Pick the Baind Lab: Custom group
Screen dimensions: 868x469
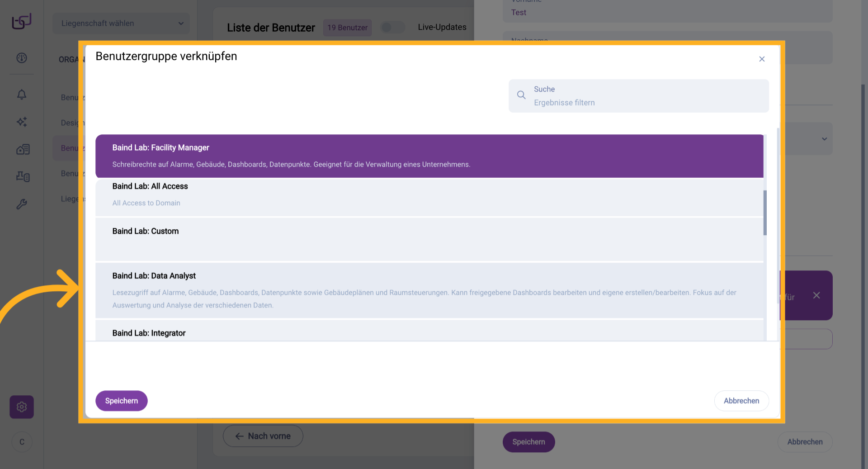[x=429, y=239]
